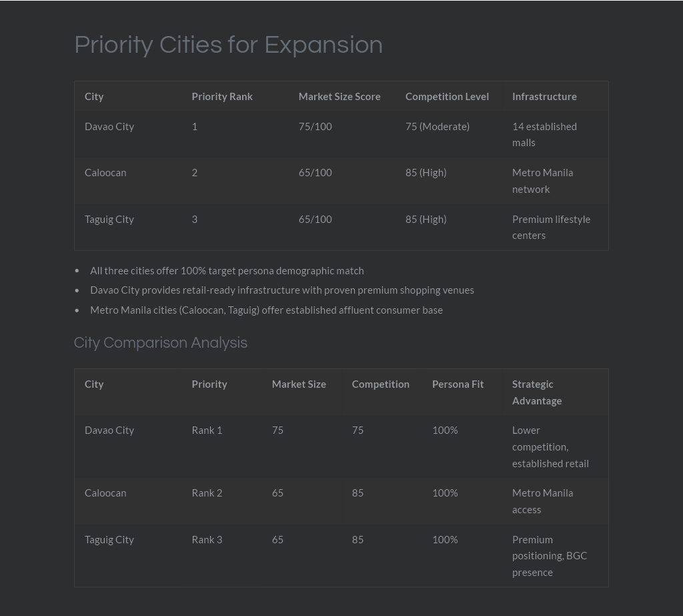Click the "Rank 1" priority cell
Image resolution: width=683 pixels, height=616 pixels.
[207, 430]
